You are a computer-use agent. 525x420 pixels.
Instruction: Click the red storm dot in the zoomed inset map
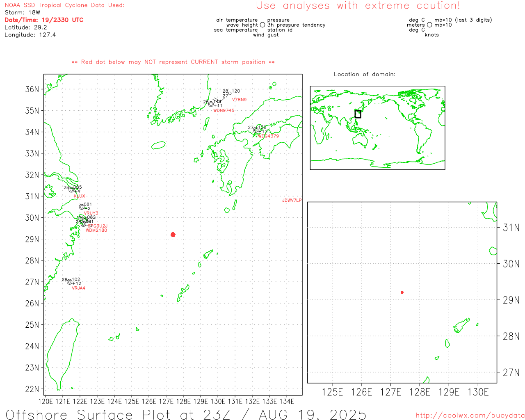click(402, 292)
